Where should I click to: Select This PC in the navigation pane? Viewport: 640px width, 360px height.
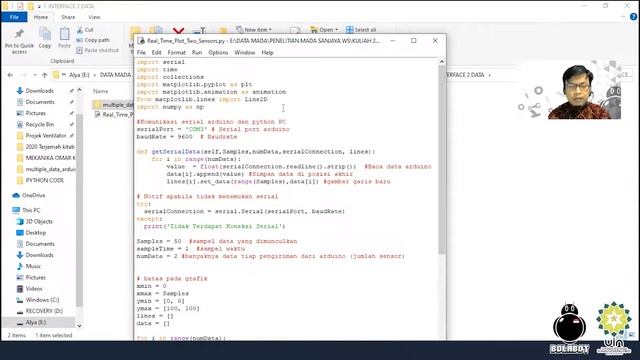click(x=31, y=210)
